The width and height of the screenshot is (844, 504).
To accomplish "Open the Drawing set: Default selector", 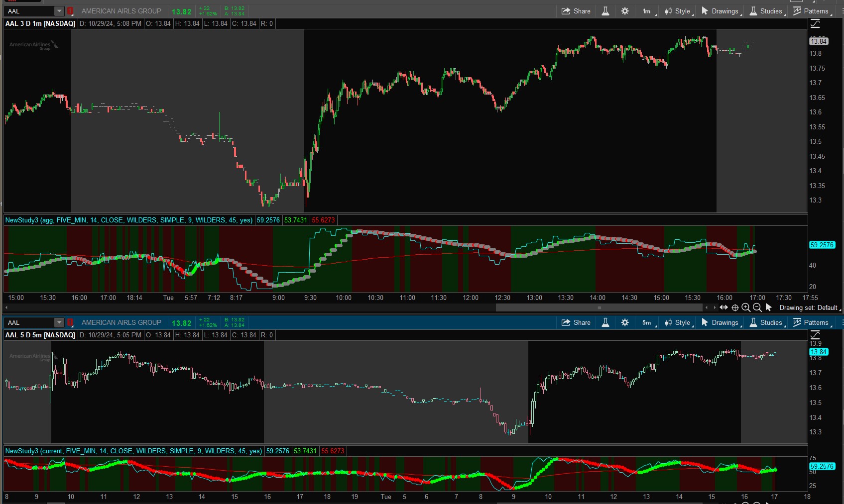I will point(810,307).
